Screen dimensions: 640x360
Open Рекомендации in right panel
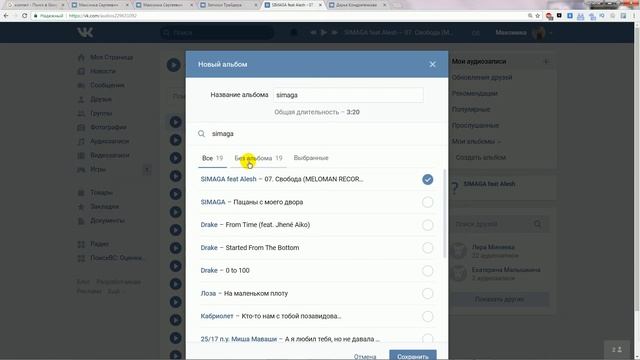pos(474,93)
